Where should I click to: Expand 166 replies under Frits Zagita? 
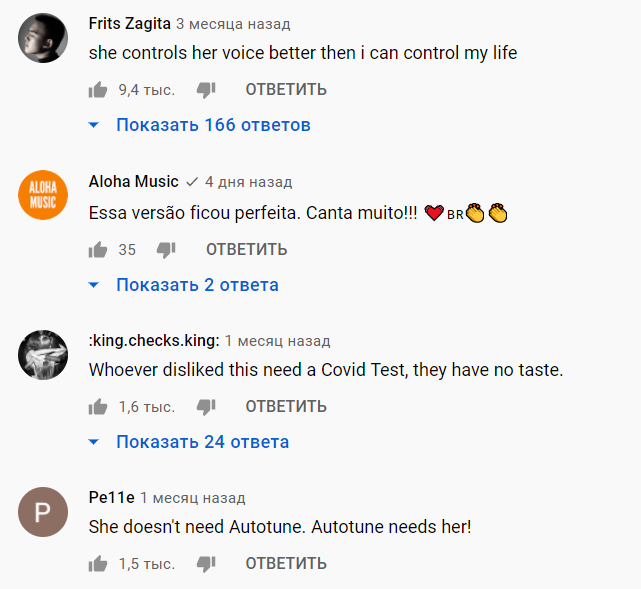click(x=212, y=125)
